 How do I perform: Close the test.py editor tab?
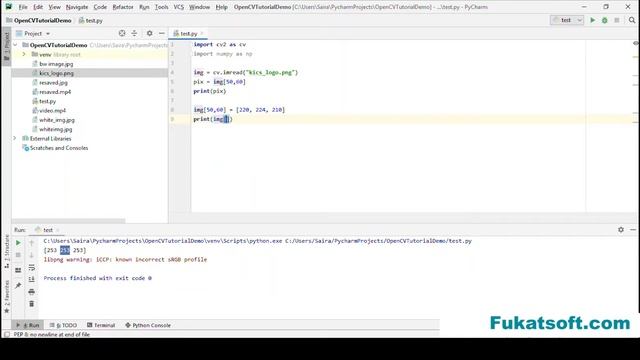click(202, 33)
